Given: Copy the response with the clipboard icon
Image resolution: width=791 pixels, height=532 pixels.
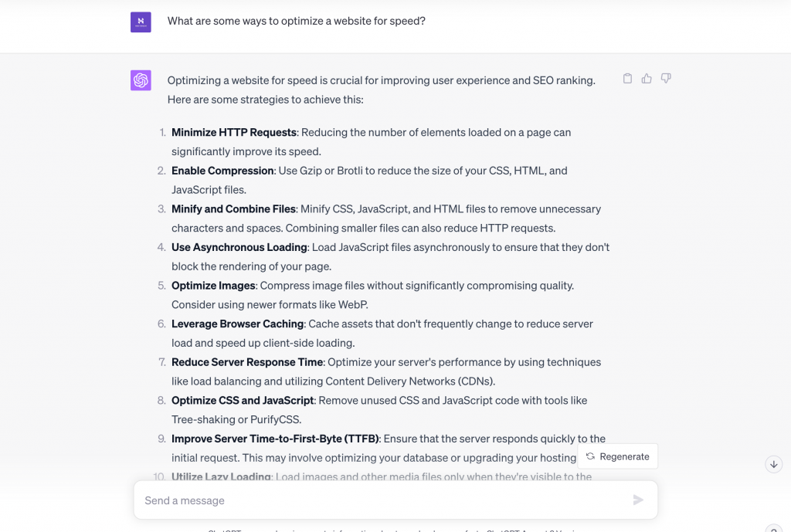Looking at the screenshot, I should point(627,79).
